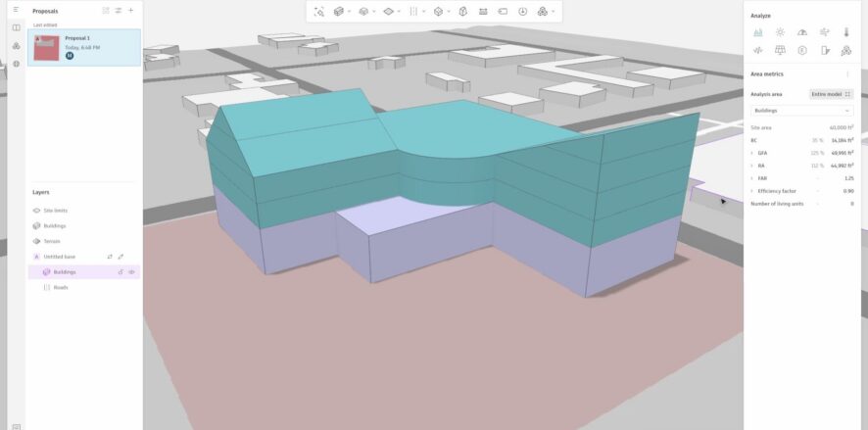Open the Noise analysis tool
The image size is (868, 430).
coord(757,50)
